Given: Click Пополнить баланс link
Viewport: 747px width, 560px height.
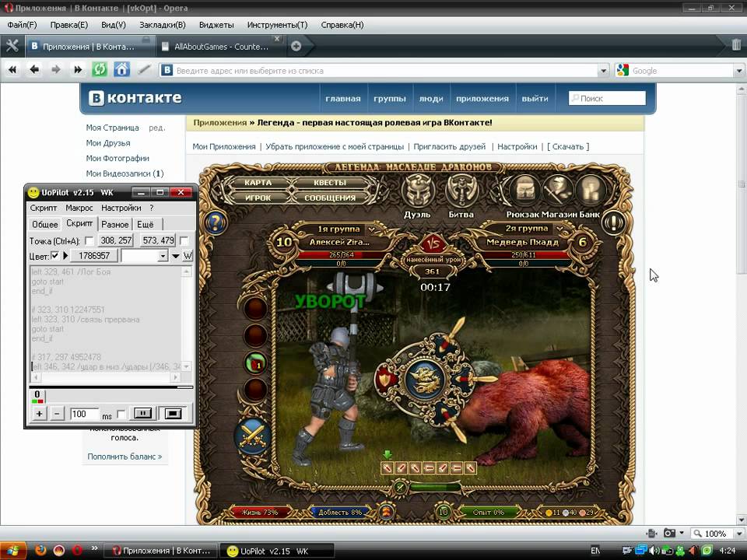Looking at the screenshot, I should click(x=124, y=457).
